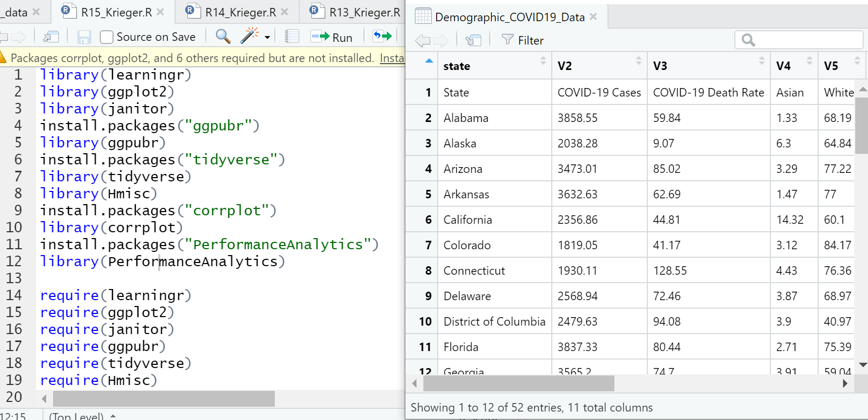Click the Install link in warning bar

[392, 58]
